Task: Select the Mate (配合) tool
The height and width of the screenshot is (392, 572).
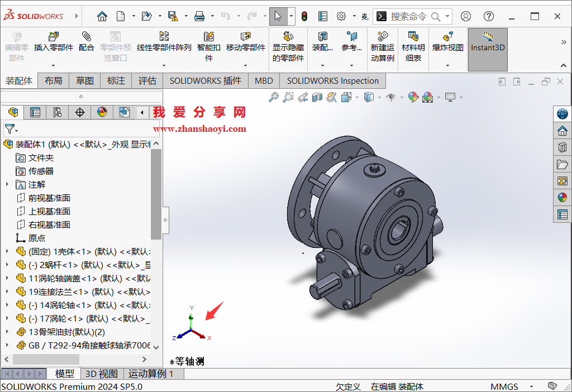Action: 87,41
